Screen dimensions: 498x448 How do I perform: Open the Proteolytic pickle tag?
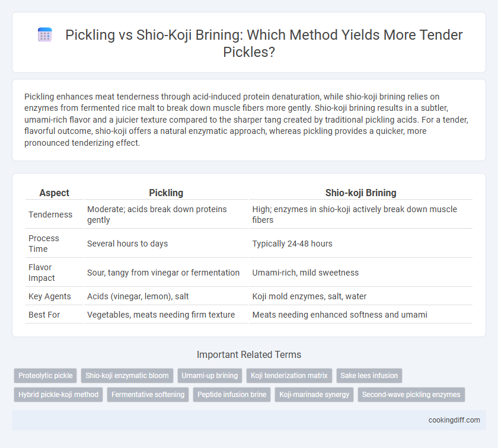46,376
